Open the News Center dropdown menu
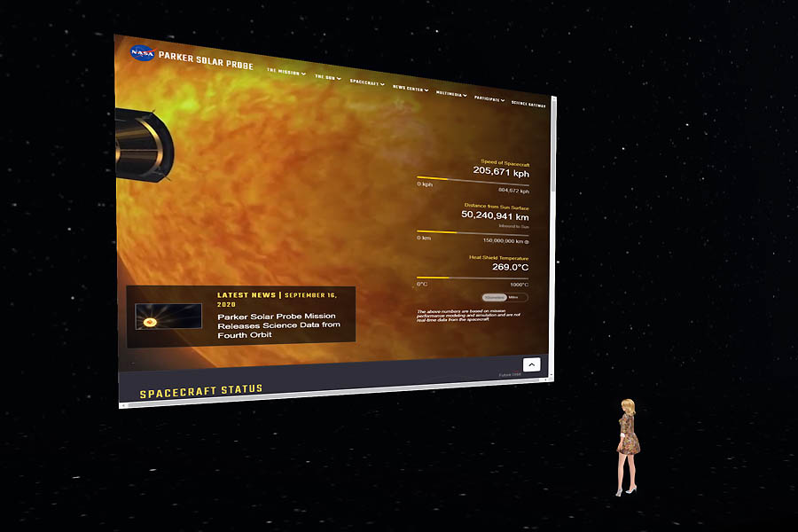Viewport: 798px width, 532px height. 411,89
